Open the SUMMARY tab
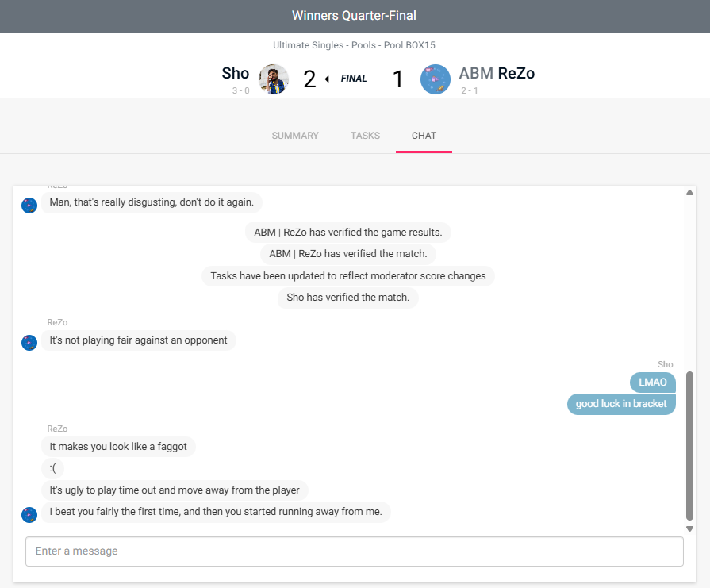 point(295,136)
